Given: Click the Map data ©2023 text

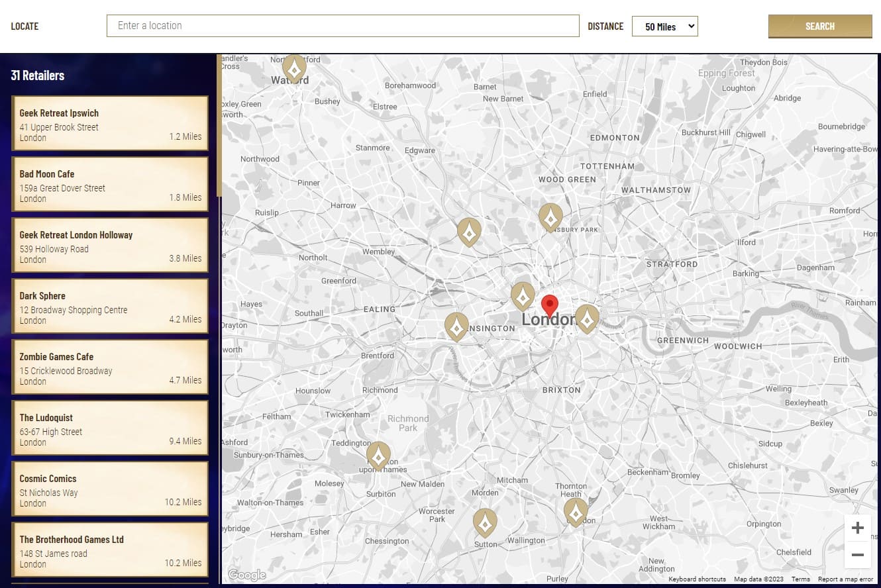Looking at the screenshot, I should pos(758,579).
